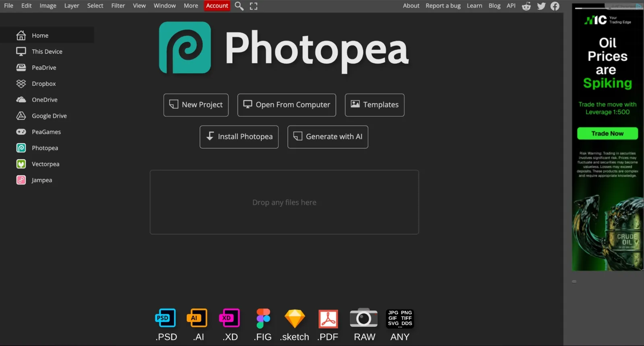Image resolution: width=644 pixels, height=346 pixels.
Task: Click Open From Computer button
Action: pyautogui.click(x=287, y=105)
